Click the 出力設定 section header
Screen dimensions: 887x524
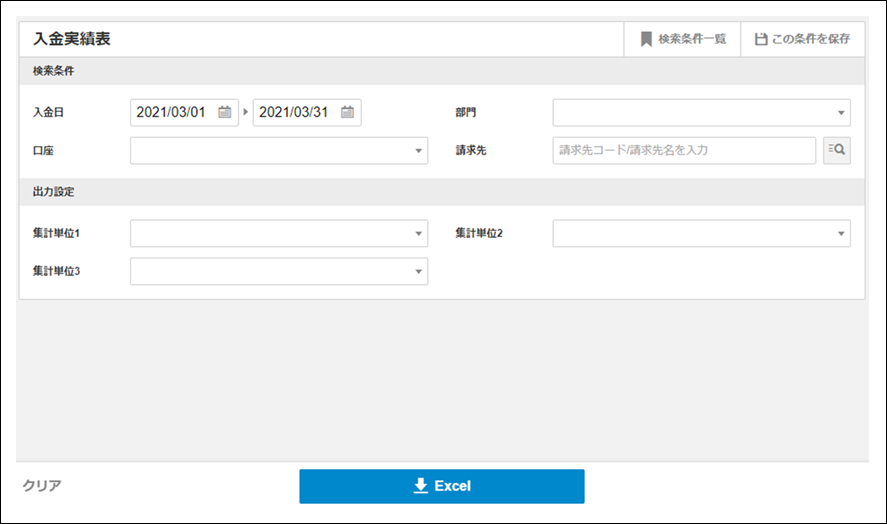coord(54,191)
